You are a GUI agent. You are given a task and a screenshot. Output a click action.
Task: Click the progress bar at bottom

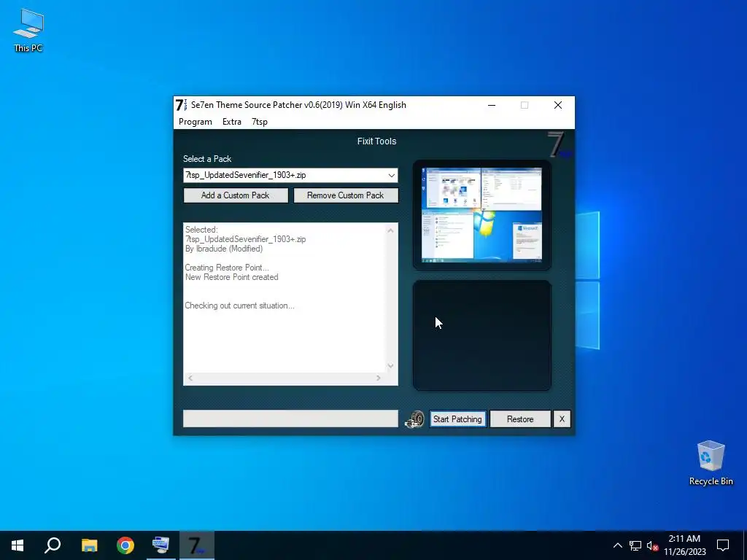[x=290, y=419]
